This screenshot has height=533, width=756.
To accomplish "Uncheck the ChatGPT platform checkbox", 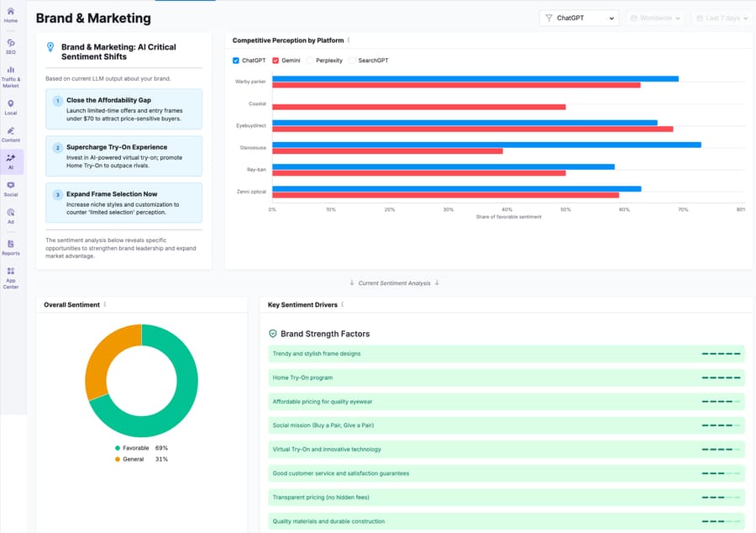I will (x=236, y=61).
